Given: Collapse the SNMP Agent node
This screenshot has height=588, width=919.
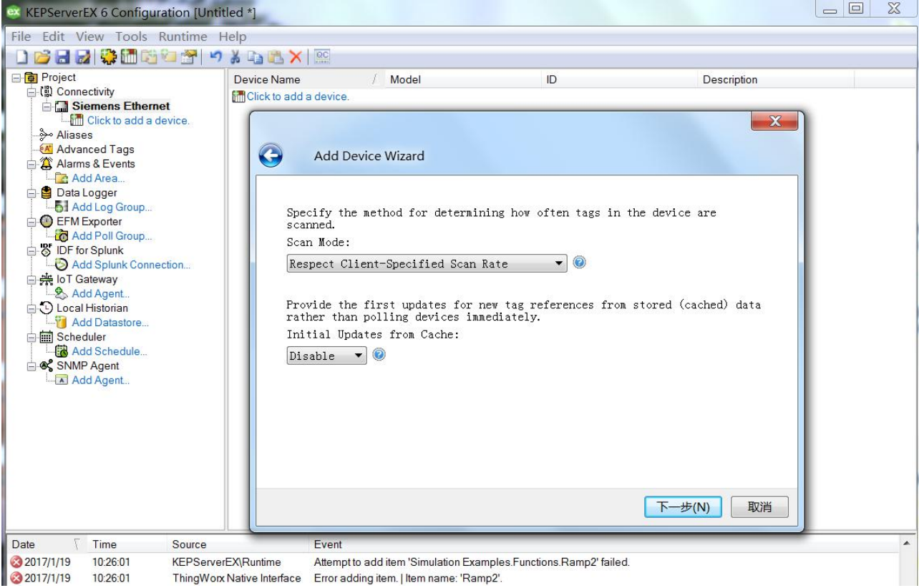Looking at the screenshot, I should click(x=31, y=366).
